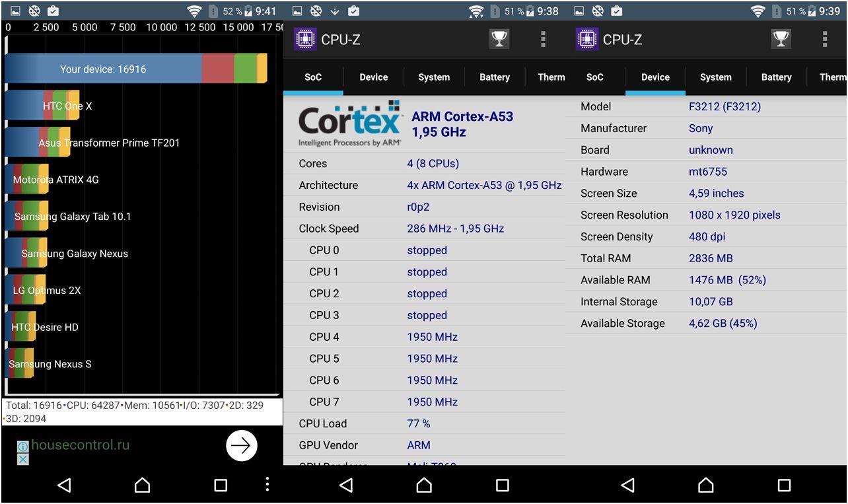Tap the trophy icon in the right CPU-Z screen
The image size is (848, 504).
pos(781,40)
